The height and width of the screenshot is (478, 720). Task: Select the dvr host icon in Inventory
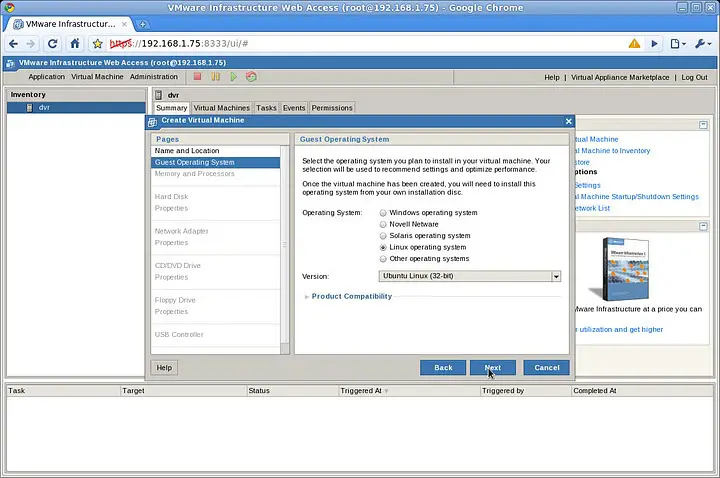point(30,107)
